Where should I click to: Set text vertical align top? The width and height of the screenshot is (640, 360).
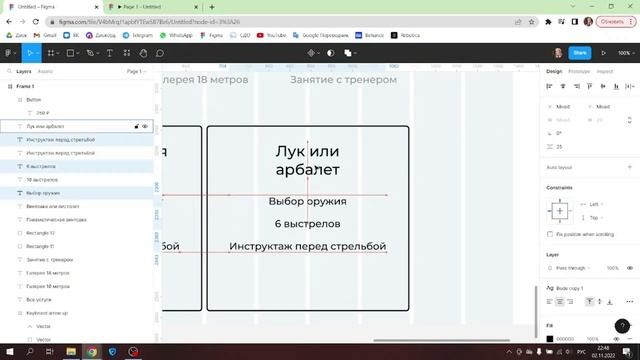tap(589, 302)
